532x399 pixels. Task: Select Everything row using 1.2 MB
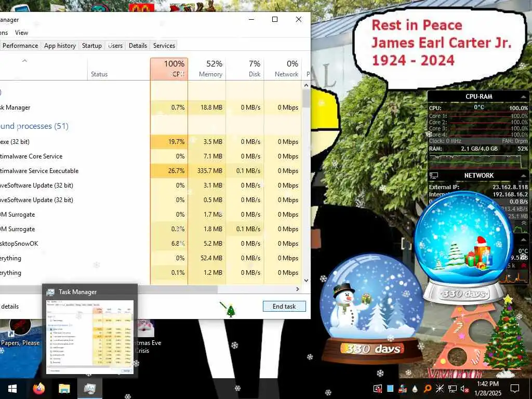(x=151, y=273)
